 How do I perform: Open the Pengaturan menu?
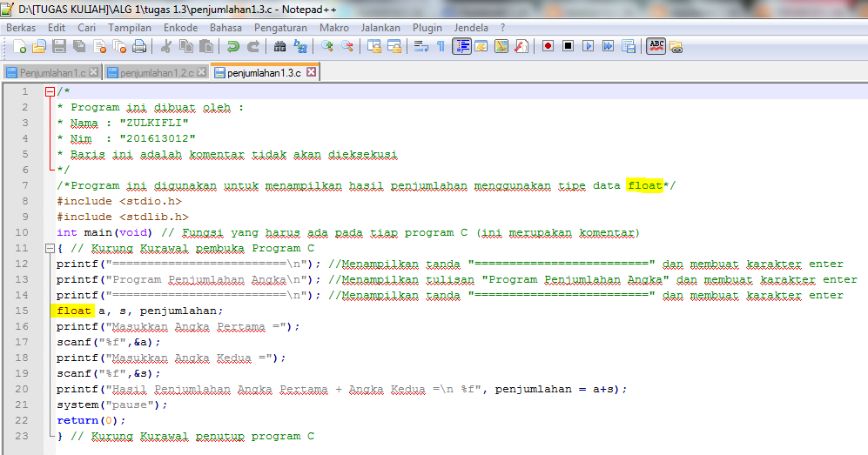pos(280,28)
